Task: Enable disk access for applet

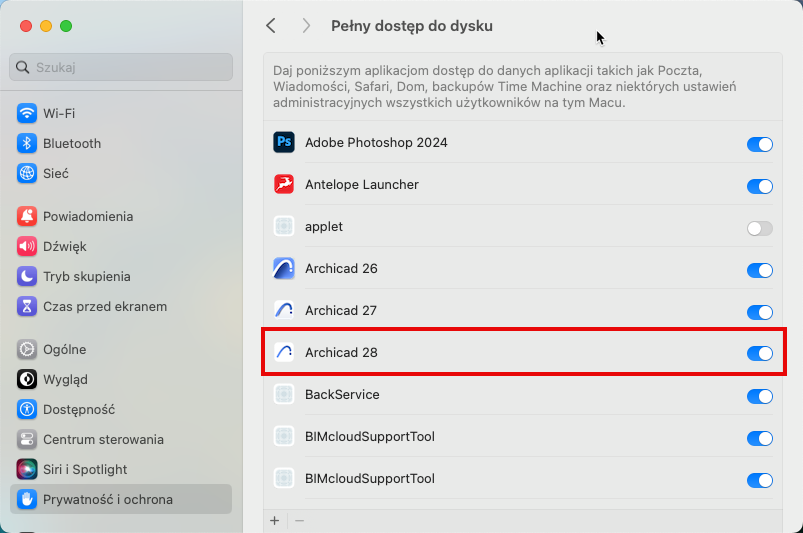Action: point(759,228)
